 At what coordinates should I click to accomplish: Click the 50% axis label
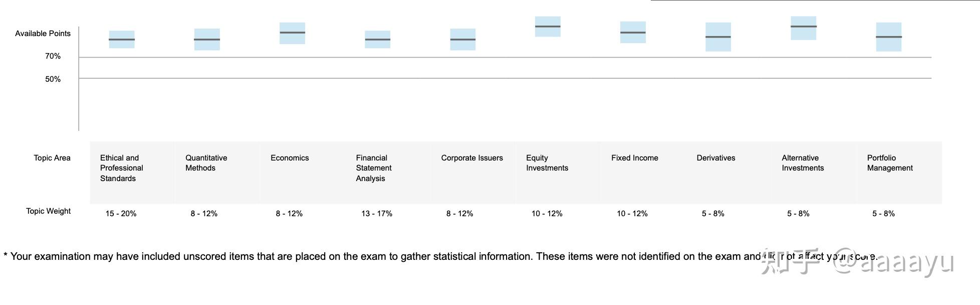[x=53, y=79]
